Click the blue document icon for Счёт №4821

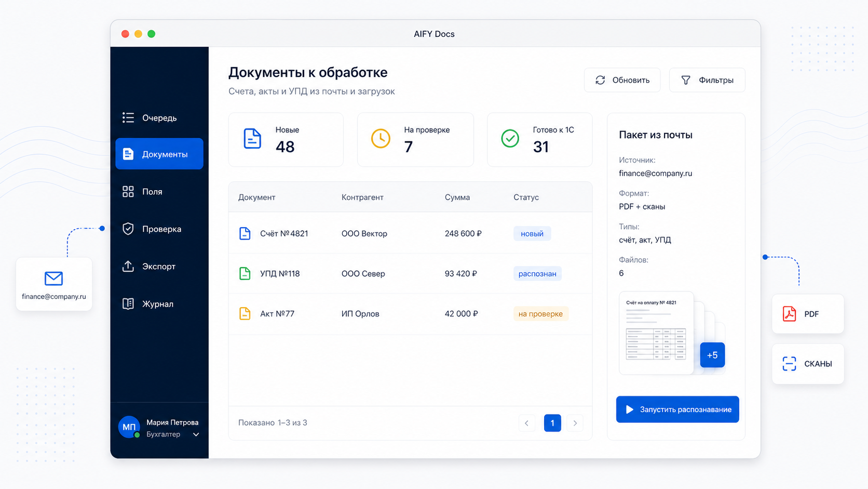pyautogui.click(x=245, y=233)
